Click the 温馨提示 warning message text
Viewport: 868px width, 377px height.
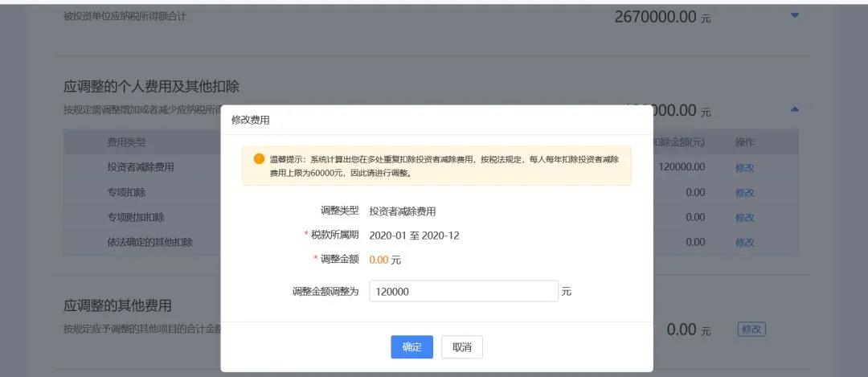444,166
